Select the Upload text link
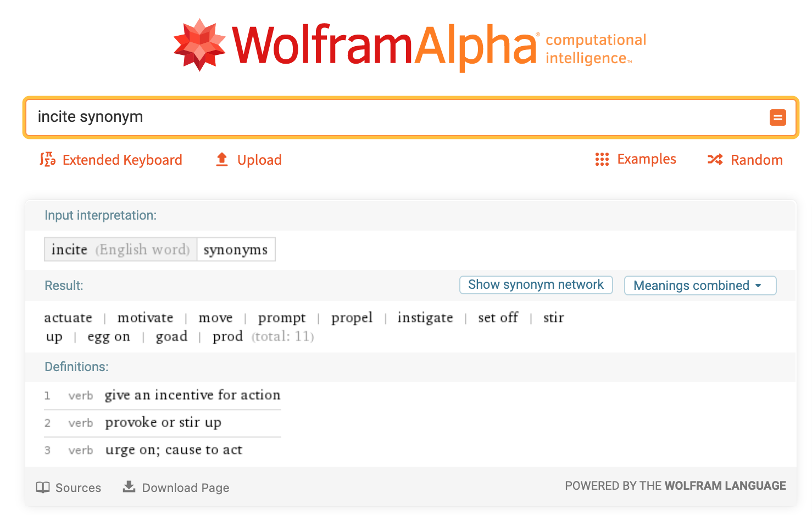This screenshot has width=812, height=515. tap(259, 160)
